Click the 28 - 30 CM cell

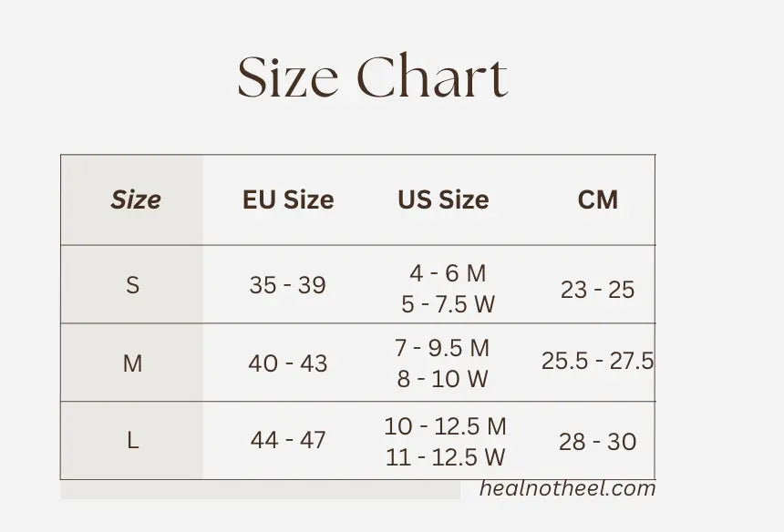point(597,442)
